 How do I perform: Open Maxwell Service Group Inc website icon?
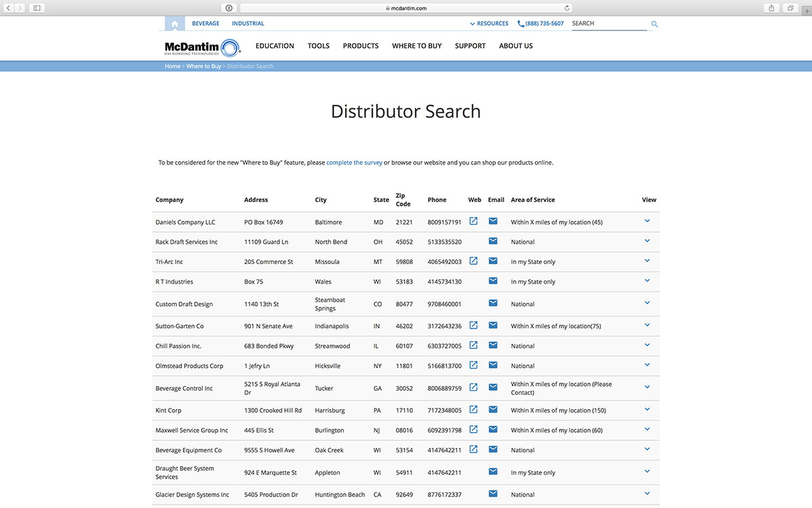coord(474,429)
